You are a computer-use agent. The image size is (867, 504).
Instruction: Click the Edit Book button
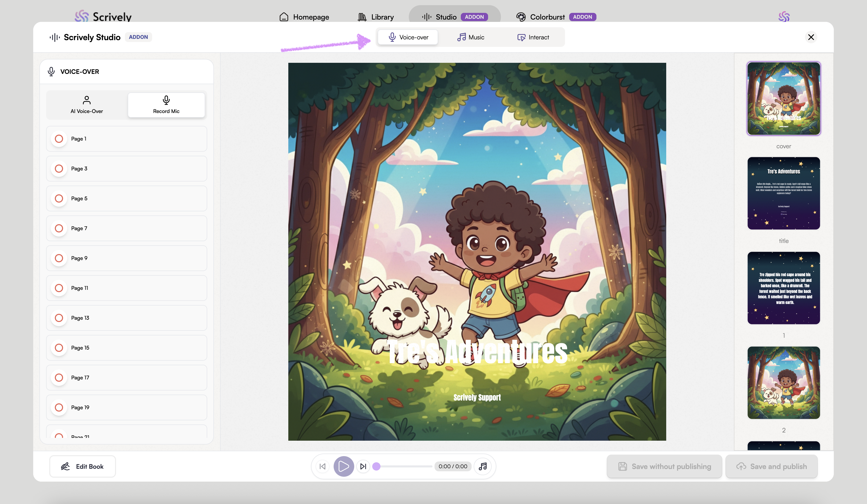[83, 466]
